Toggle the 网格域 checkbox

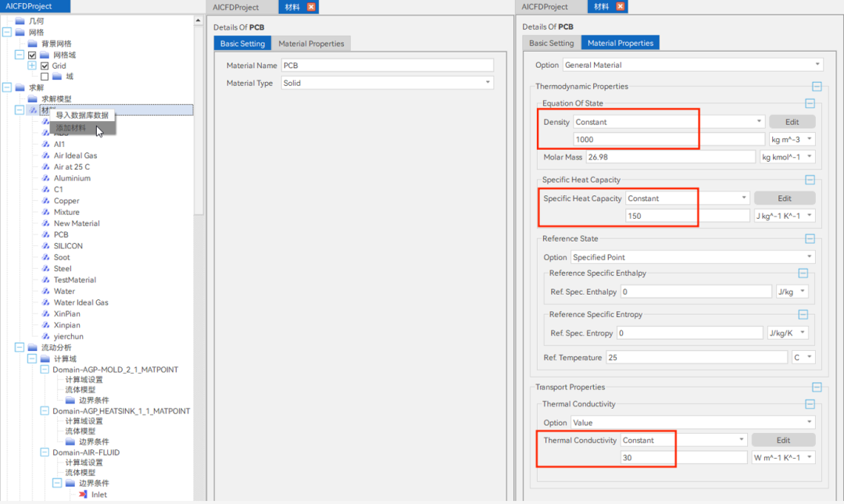(x=32, y=55)
